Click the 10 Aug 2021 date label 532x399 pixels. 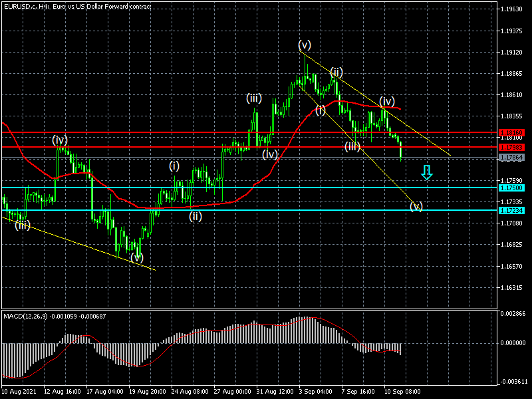(20, 392)
